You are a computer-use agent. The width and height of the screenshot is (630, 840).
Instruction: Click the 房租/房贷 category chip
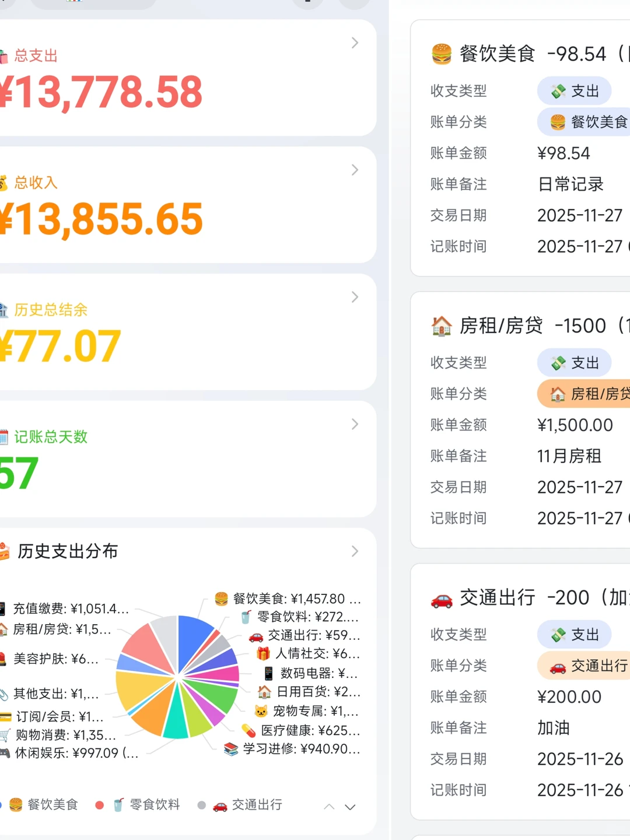point(589,394)
